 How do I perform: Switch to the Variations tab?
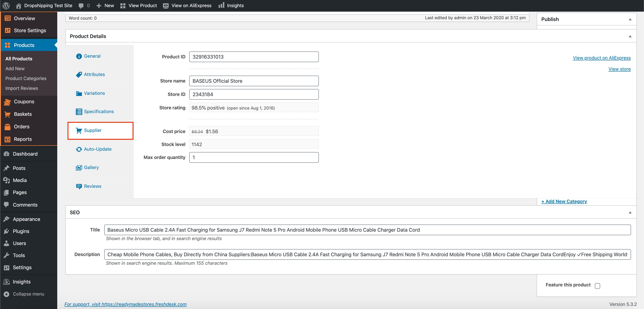[x=94, y=93]
